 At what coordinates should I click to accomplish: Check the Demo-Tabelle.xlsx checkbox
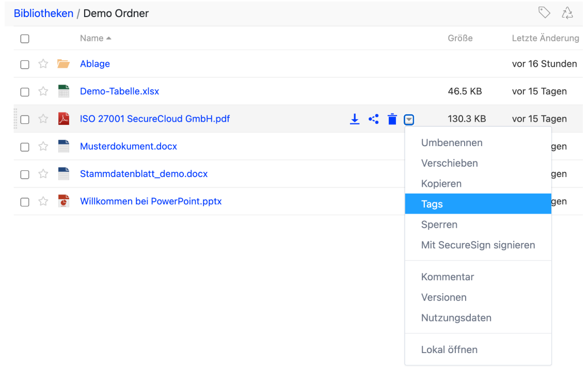pyautogui.click(x=25, y=92)
